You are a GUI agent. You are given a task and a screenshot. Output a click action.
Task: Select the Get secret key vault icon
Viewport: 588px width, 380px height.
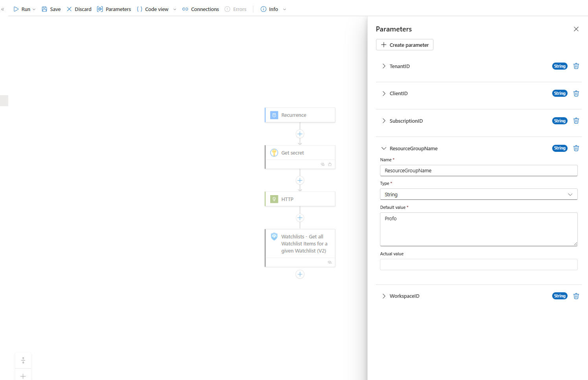point(274,153)
